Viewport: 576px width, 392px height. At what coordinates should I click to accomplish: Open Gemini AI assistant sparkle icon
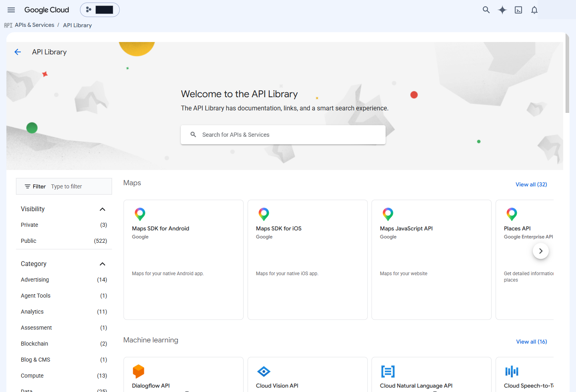(502, 10)
